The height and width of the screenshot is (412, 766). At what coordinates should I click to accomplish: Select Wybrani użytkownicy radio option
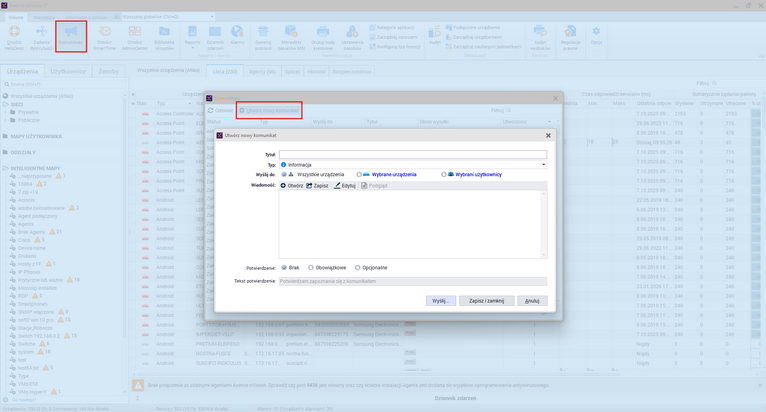point(444,174)
